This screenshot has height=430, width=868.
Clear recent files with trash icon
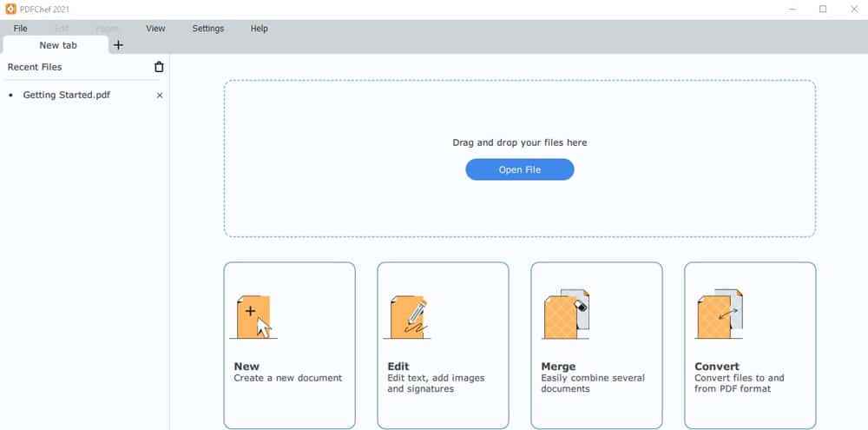(x=159, y=67)
